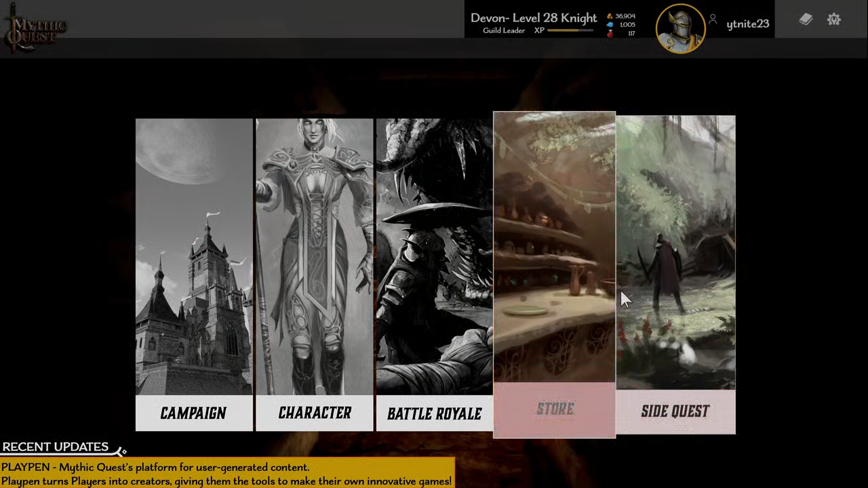
Task: Open the Store label
Action: (555, 409)
